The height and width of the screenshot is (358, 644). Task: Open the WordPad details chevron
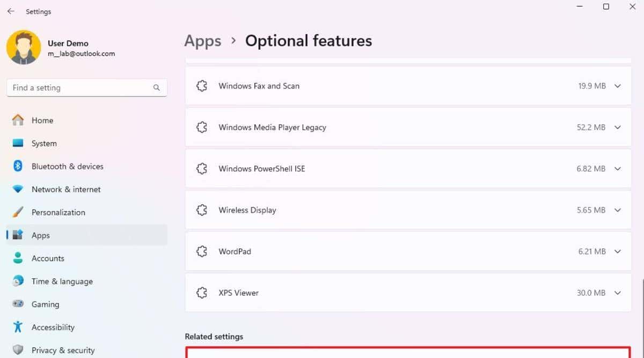pyautogui.click(x=617, y=251)
